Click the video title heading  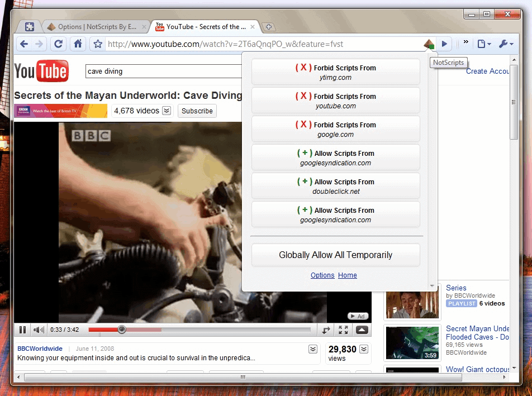tap(128, 96)
